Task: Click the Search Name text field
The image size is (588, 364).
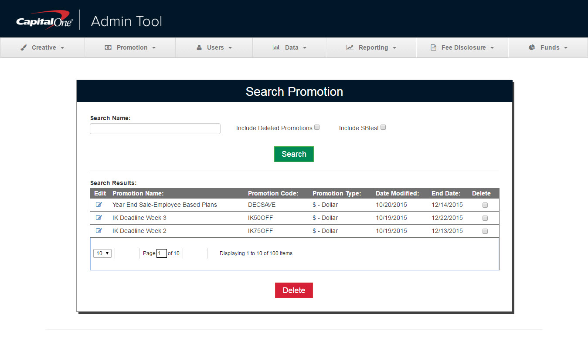Action: click(155, 128)
